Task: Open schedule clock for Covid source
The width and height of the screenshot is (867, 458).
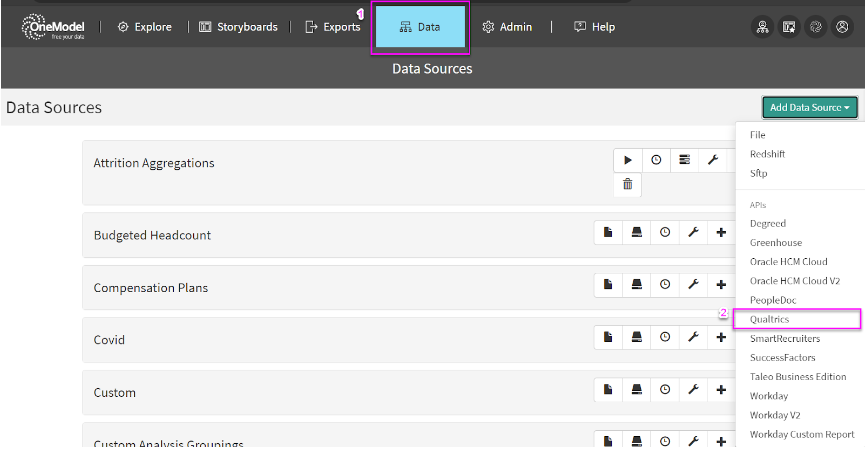Action: click(x=665, y=337)
